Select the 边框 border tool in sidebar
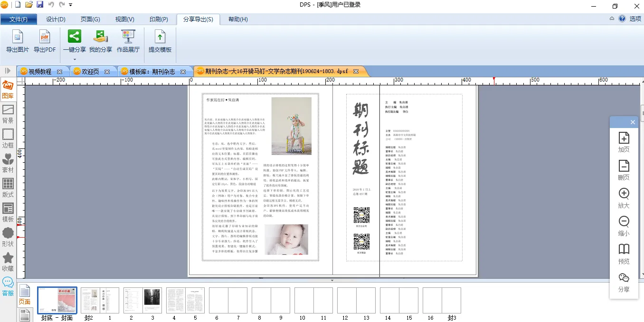 (x=8, y=138)
